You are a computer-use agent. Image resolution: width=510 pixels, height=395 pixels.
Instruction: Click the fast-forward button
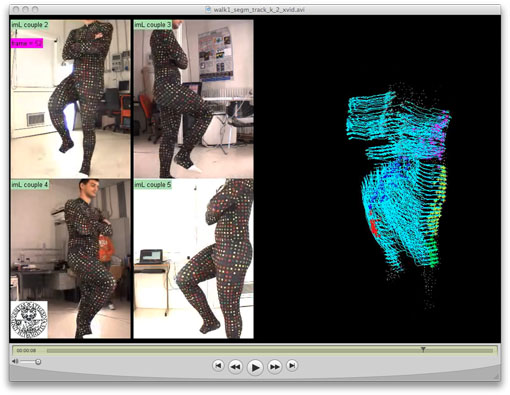[x=275, y=367]
